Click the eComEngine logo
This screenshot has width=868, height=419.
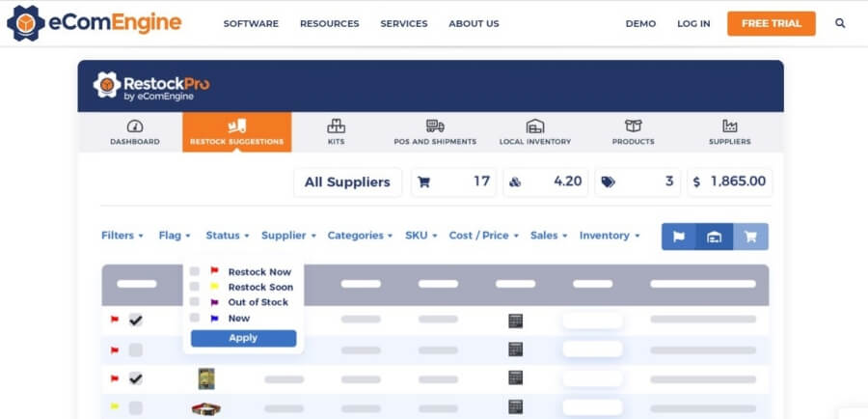[95, 23]
